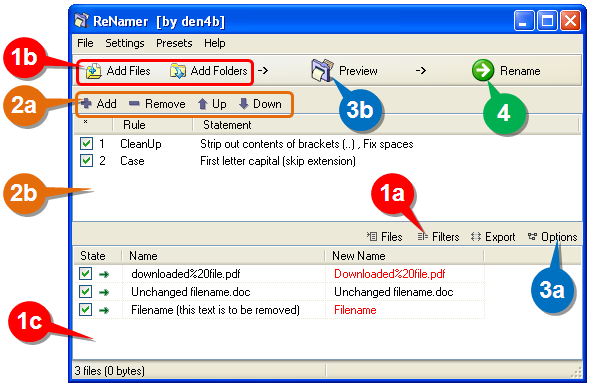Click the Preview folder icon

click(322, 70)
